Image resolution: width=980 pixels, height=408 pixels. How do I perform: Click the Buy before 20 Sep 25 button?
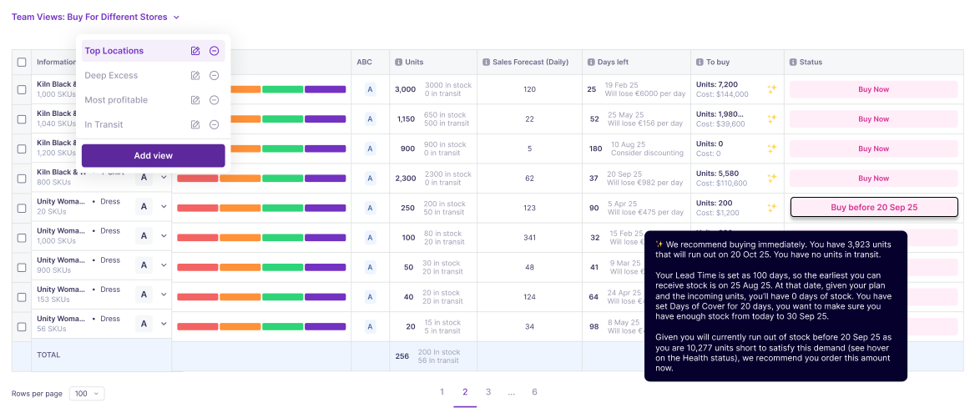(874, 208)
